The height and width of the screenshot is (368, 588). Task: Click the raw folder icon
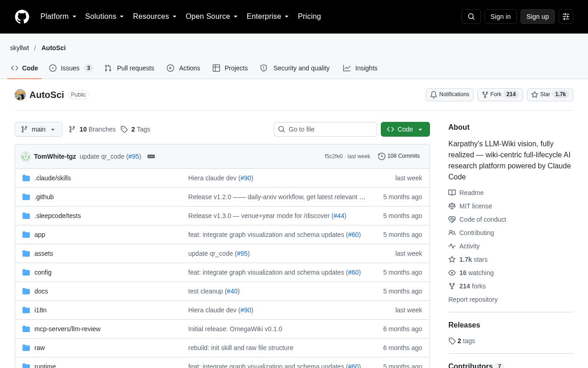click(26, 348)
